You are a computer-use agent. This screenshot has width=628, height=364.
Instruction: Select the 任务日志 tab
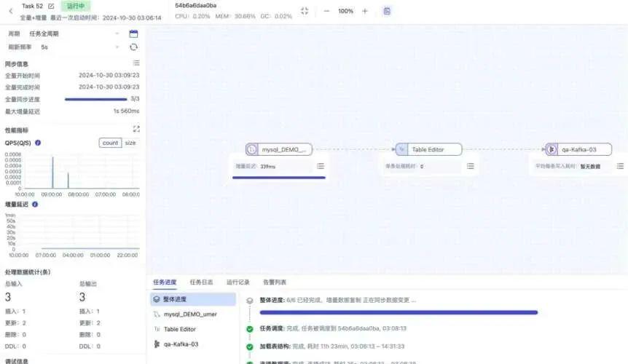coord(201,282)
